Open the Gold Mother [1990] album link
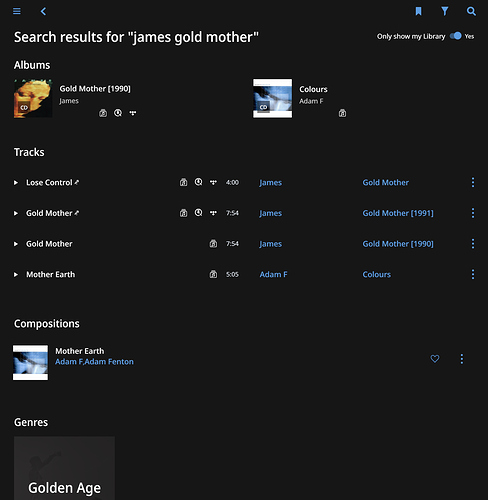 398,244
